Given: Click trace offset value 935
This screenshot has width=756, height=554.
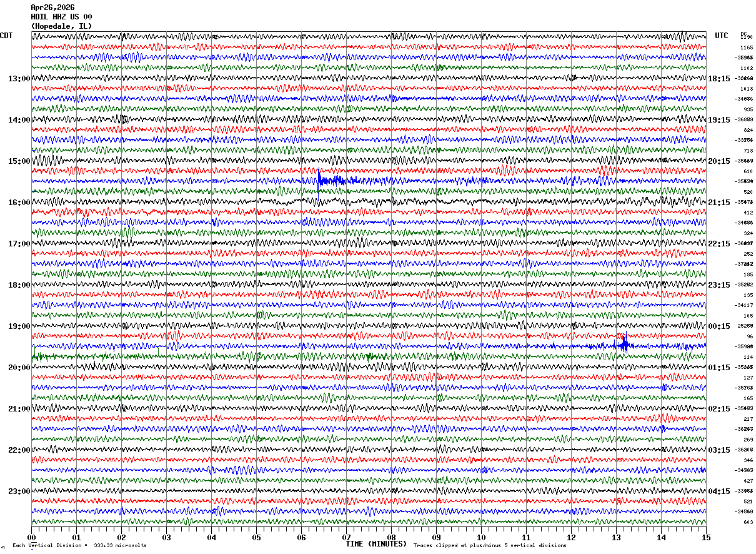Looking at the screenshot, I should point(748,109).
